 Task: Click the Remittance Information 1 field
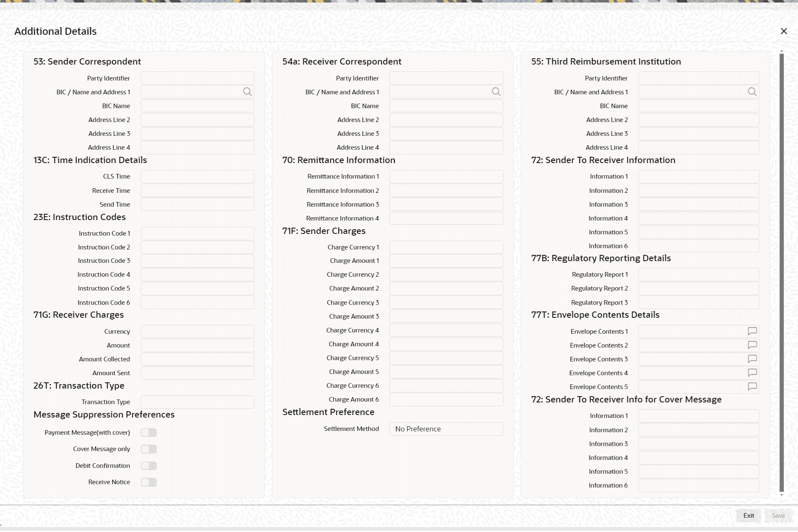click(x=446, y=176)
